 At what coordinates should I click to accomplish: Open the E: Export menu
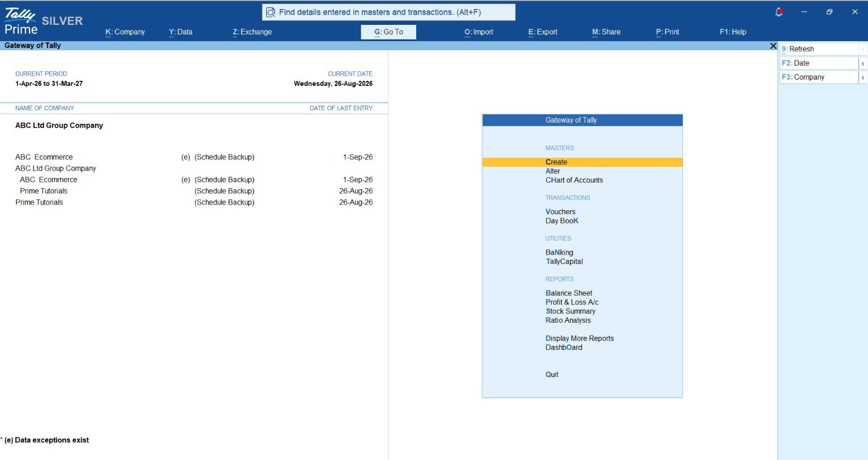(543, 32)
